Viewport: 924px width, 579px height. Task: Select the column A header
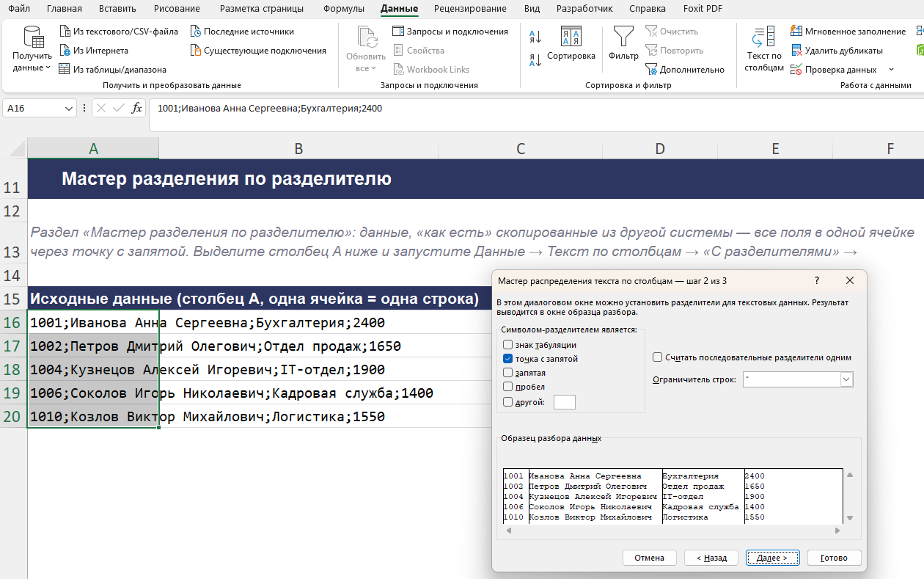coord(93,149)
